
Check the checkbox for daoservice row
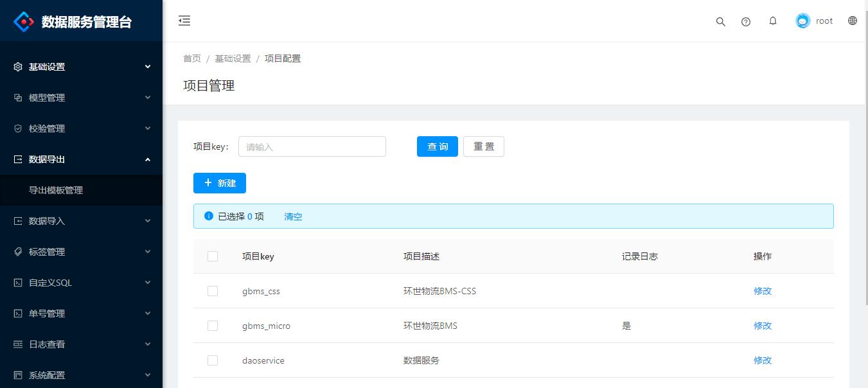click(213, 360)
